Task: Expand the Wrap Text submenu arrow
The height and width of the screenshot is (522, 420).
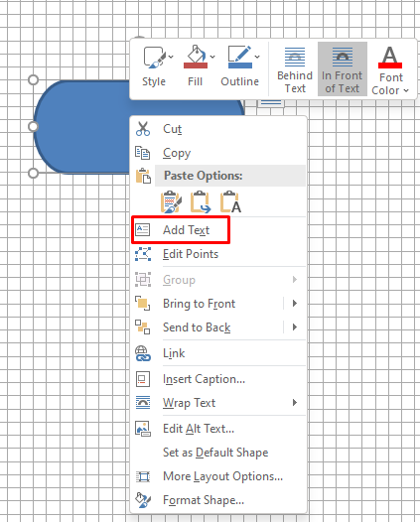Action: (x=295, y=403)
